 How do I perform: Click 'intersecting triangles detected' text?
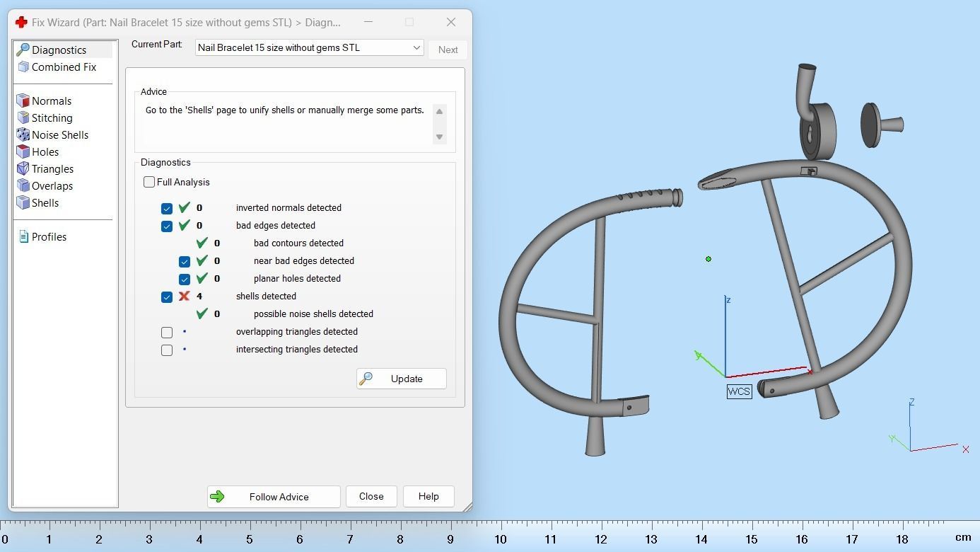pos(297,349)
